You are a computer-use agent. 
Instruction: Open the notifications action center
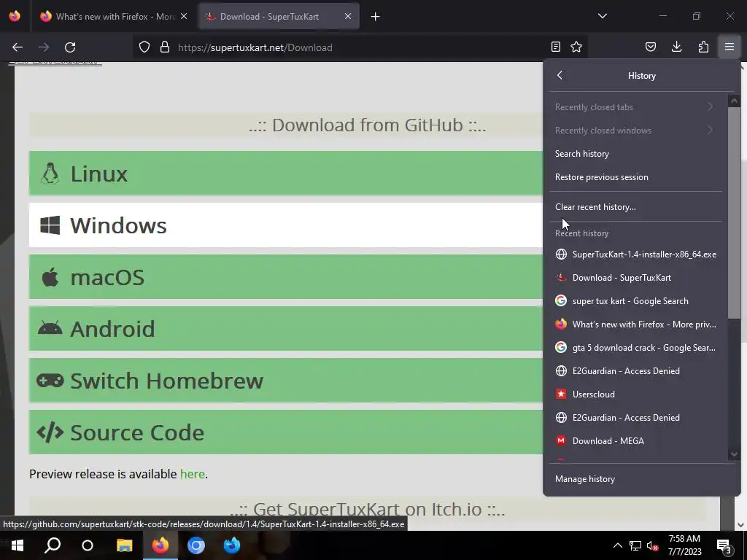[724, 545]
